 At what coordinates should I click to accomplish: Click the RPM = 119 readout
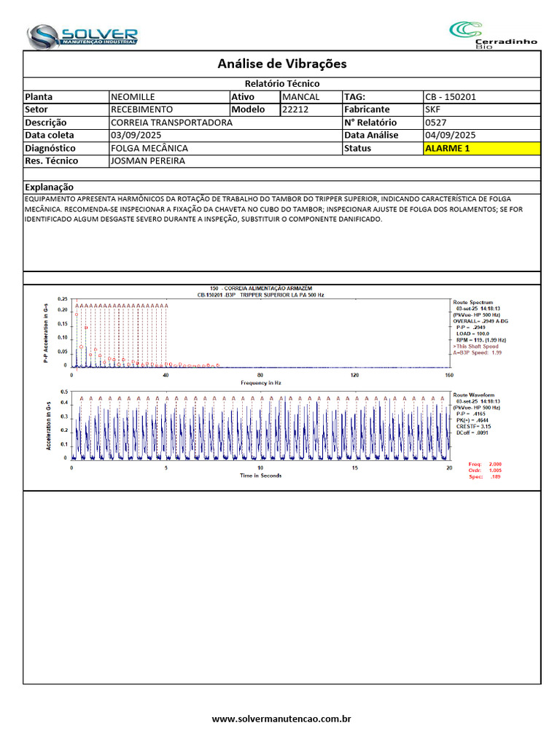point(481,340)
